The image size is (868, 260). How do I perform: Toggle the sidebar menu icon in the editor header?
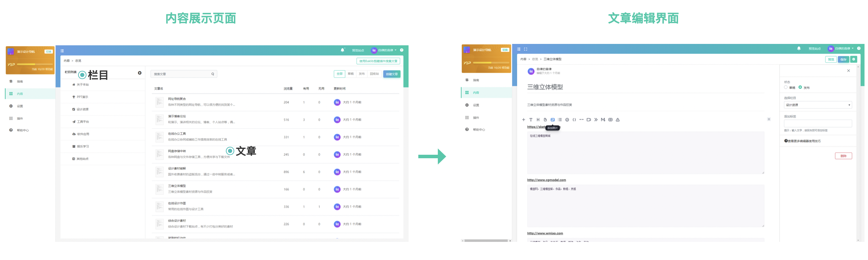[x=519, y=49]
